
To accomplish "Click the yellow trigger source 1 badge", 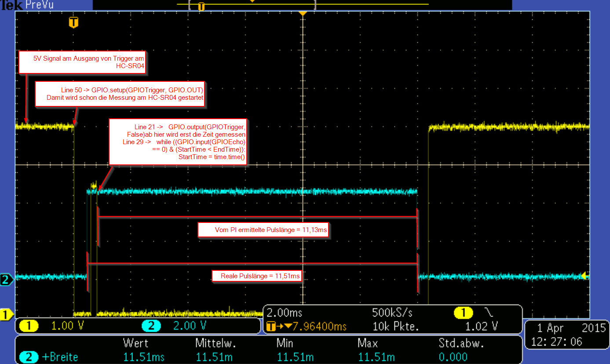I will click(463, 313).
